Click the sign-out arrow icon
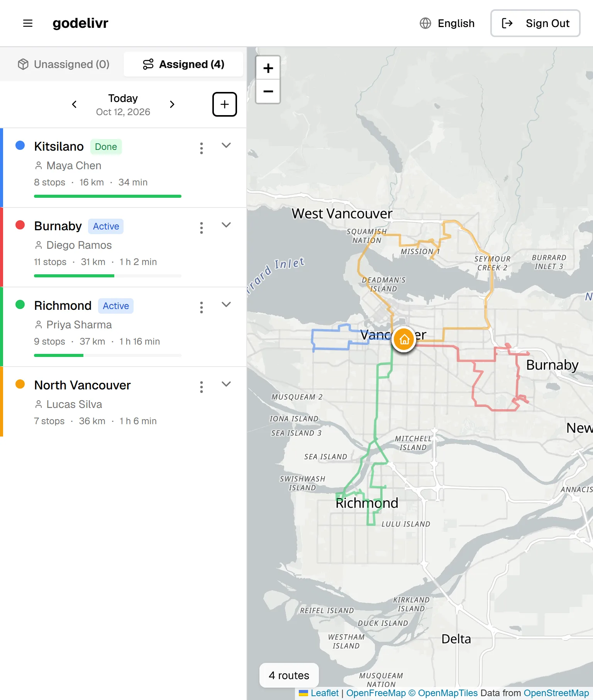 tap(507, 23)
